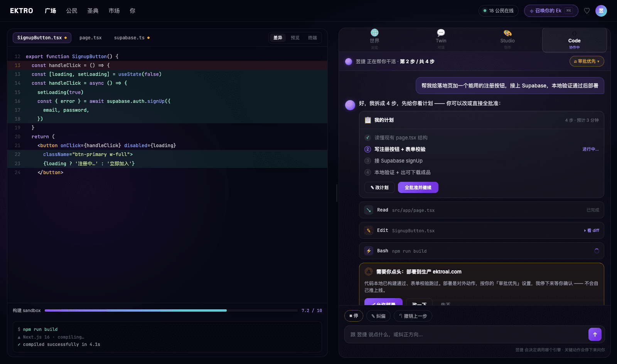
Task: Click the palette icon of Studio
Action: click(x=507, y=33)
